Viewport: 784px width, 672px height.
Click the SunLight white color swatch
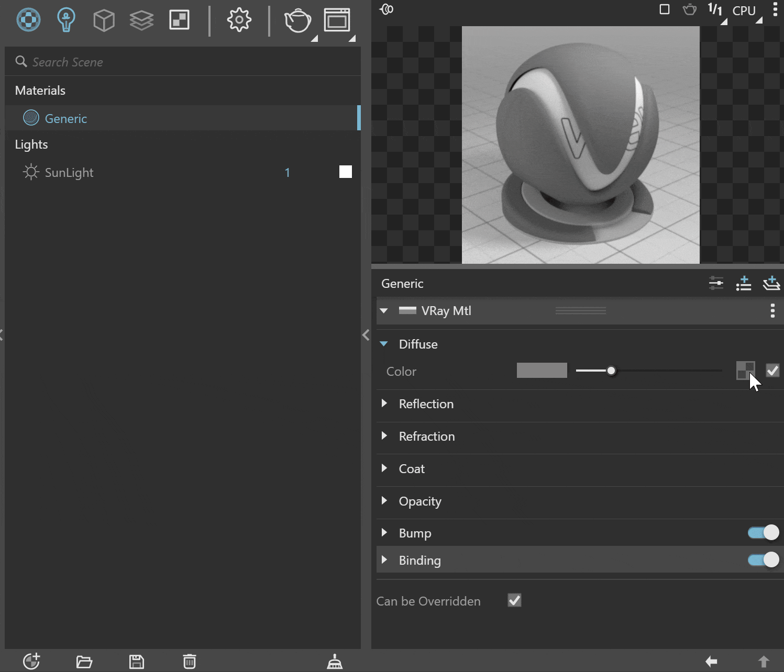pyautogui.click(x=346, y=172)
